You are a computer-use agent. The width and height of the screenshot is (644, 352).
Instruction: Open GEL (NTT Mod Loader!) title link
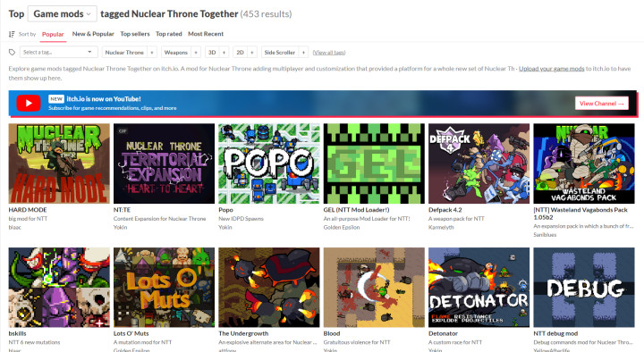point(356,210)
